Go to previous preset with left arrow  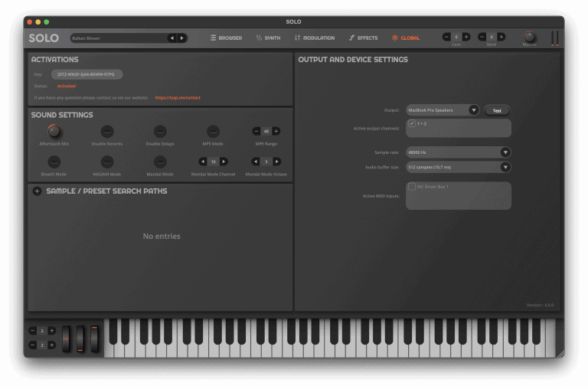click(x=171, y=38)
